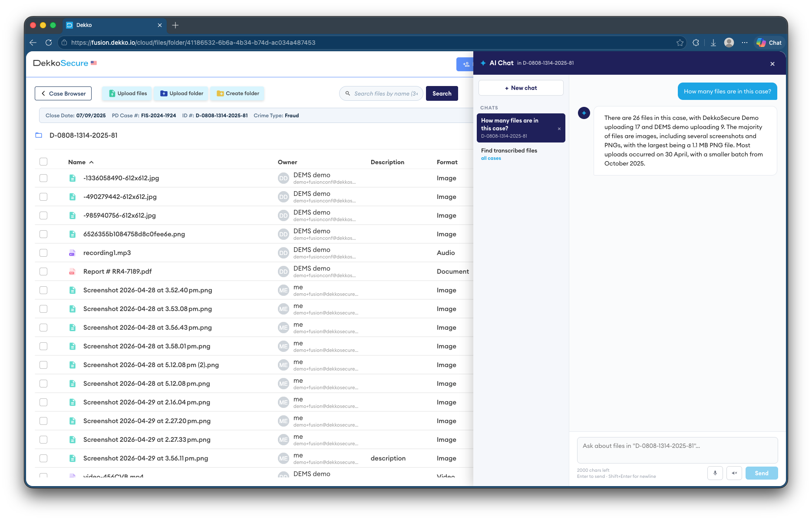The image size is (812, 520).
Task: Focus the search files by name field
Action: 381,93
